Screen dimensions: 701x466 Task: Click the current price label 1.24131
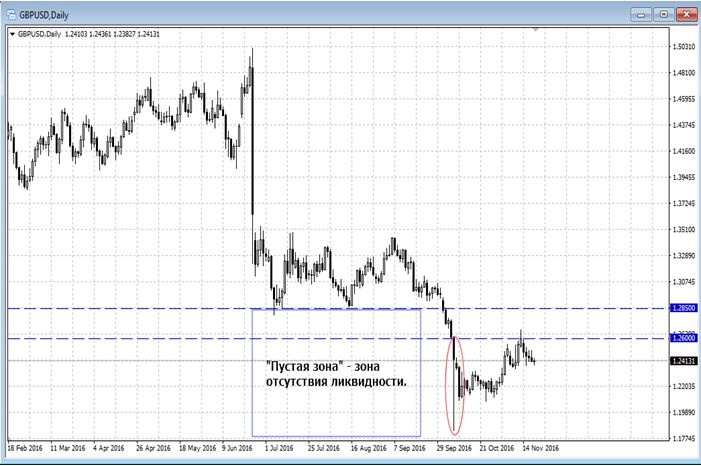click(x=682, y=360)
